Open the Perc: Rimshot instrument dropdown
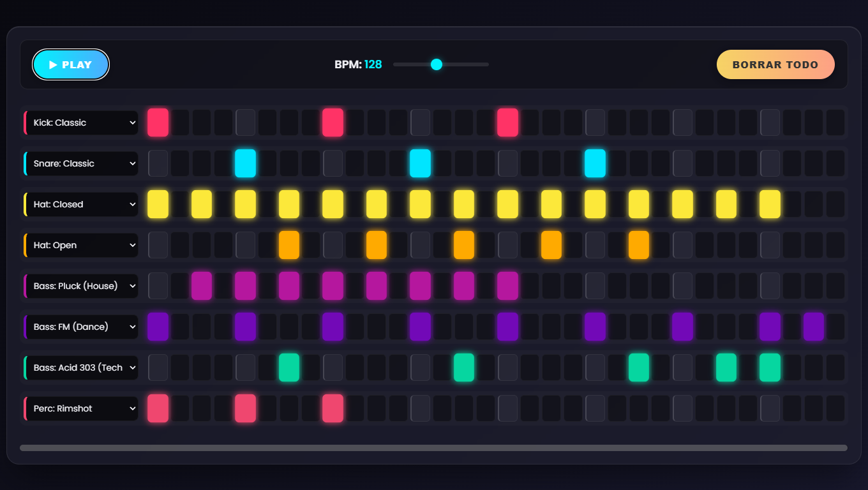 pyautogui.click(x=82, y=408)
